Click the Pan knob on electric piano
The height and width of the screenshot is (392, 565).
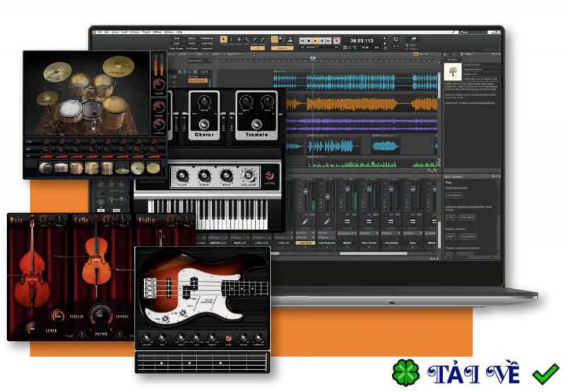[226, 176]
